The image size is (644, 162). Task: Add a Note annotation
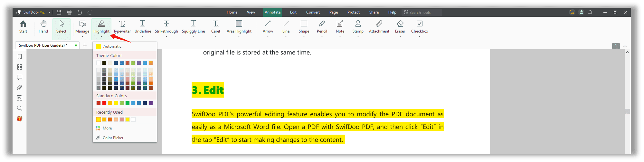(x=340, y=27)
